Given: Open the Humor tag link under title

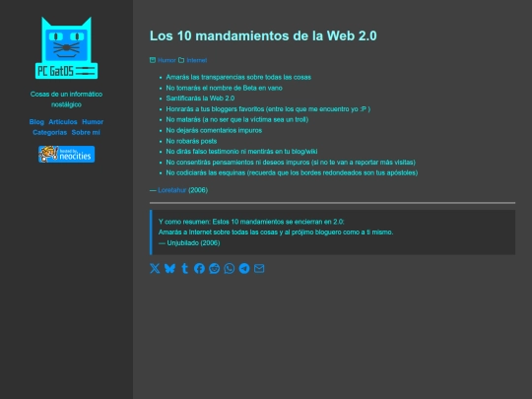Looking at the screenshot, I should tap(166, 60).
